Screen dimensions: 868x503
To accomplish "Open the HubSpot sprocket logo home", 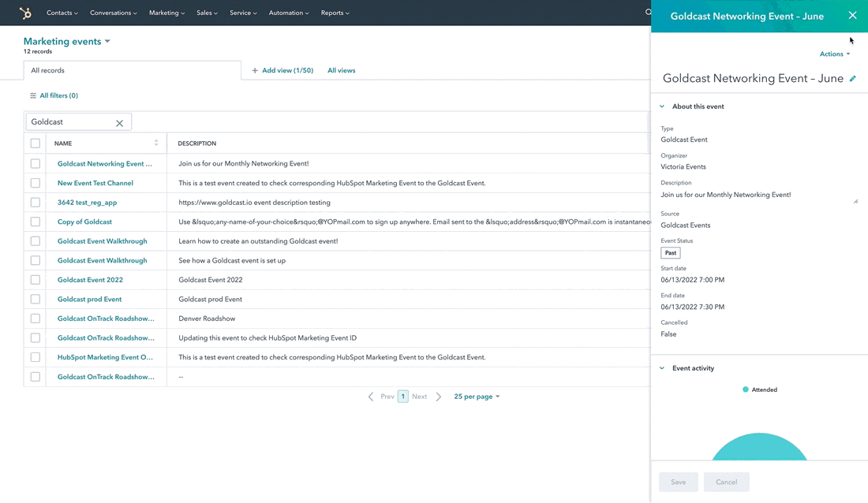I will [25, 13].
